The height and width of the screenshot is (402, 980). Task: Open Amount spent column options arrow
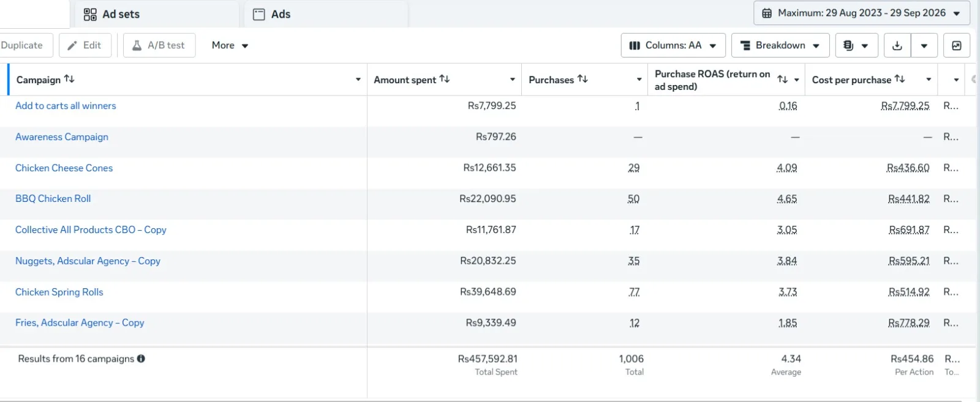(x=513, y=80)
